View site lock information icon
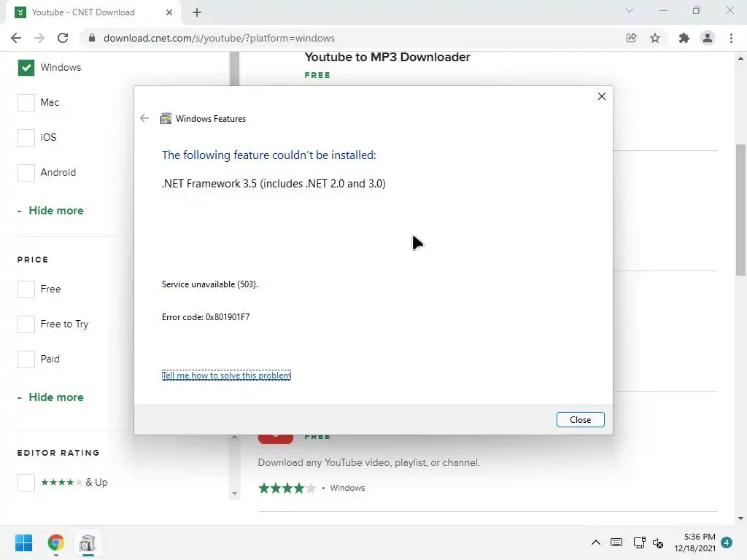Image resolution: width=747 pixels, height=560 pixels. tap(92, 38)
